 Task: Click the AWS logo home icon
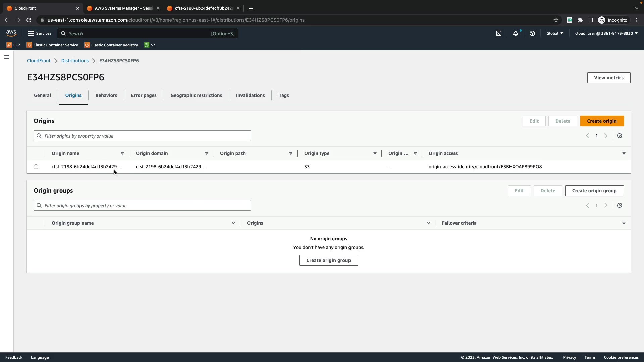point(11,33)
